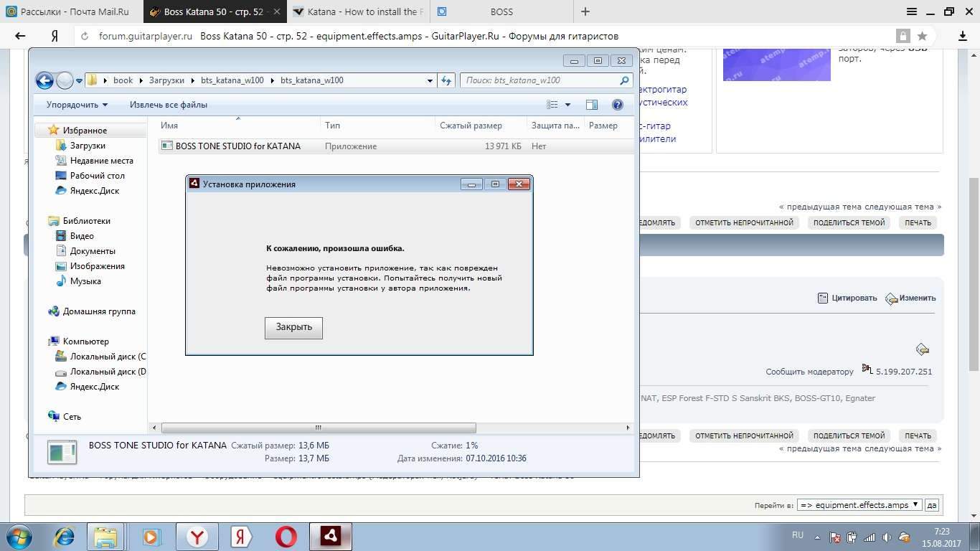The height and width of the screenshot is (551, 980).
Task: Open Яндекс.Диск under Избранное
Action: pyautogui.click(x=95, y=191)
